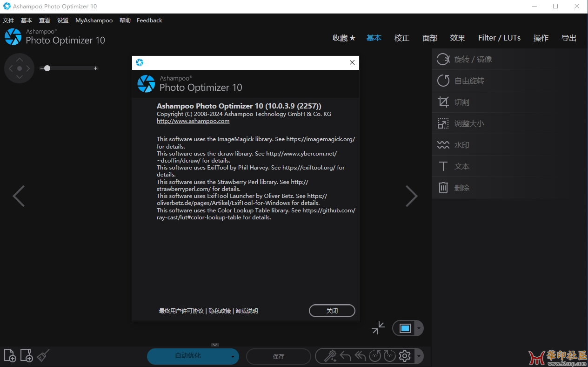The height and width of the screenshot is (367, 588).
Task: Expand the auto-optimize (自动优化) dropdown arrow
Action: (x=233, y=357)
